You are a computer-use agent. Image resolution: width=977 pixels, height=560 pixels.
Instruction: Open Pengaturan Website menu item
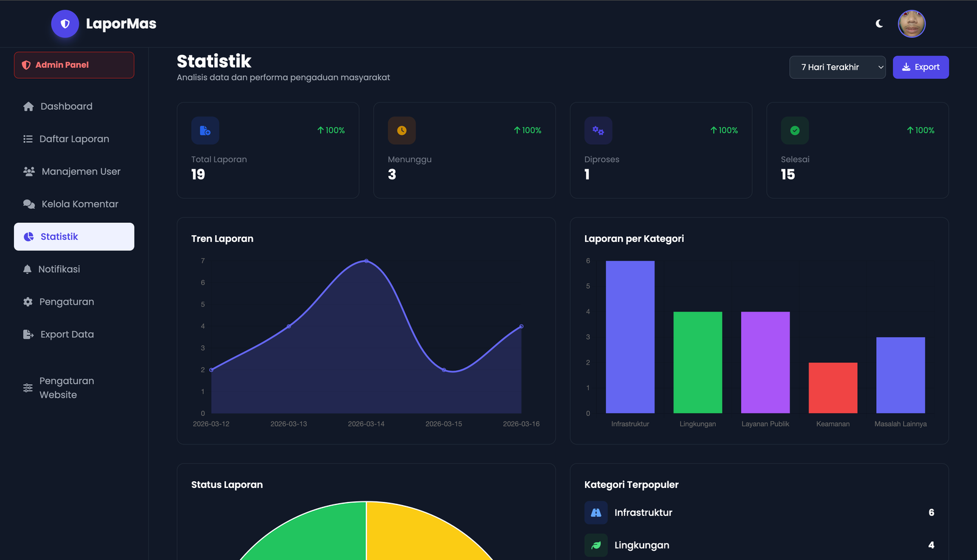point(74,388)
